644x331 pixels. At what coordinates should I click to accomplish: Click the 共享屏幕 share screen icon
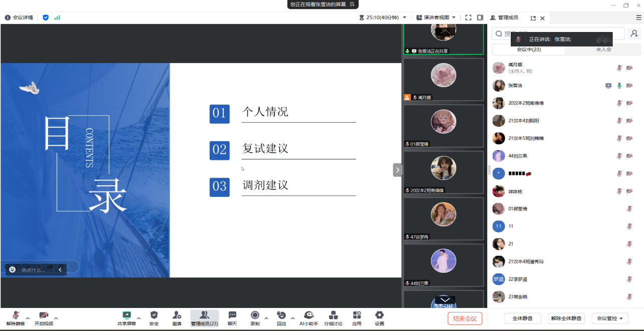[x=126, y=317]
